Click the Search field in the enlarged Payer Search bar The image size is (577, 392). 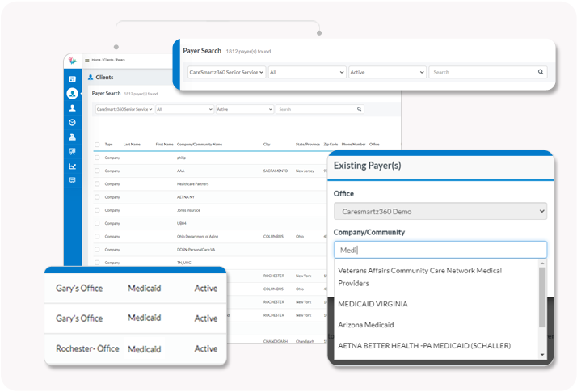tap(488, 72)
